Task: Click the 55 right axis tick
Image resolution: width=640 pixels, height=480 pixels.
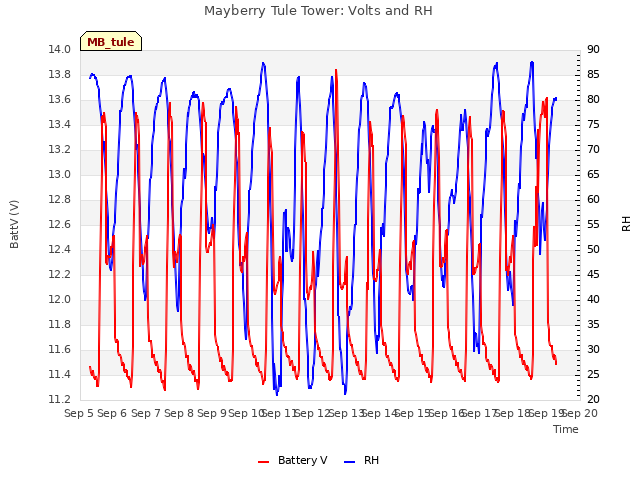Action: 593,224
